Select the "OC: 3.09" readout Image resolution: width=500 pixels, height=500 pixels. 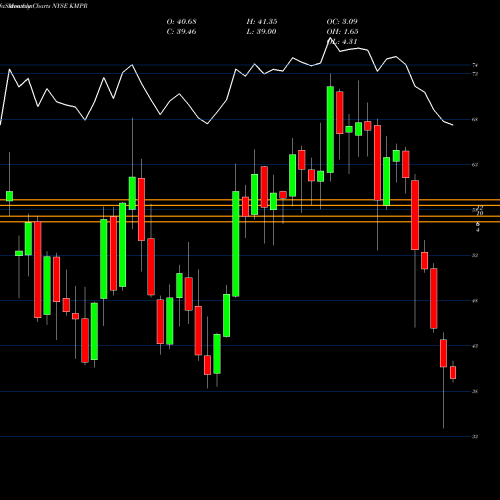click(342, 22)
